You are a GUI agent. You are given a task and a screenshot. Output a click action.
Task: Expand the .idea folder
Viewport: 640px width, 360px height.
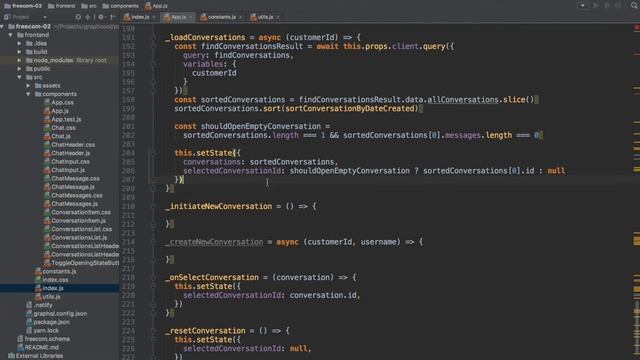pos(19,43)
